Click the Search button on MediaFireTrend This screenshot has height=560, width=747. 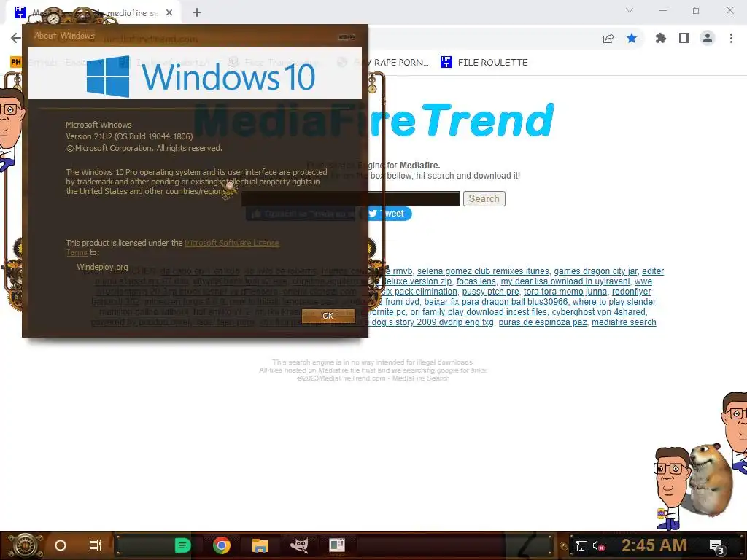pos(484,198)
